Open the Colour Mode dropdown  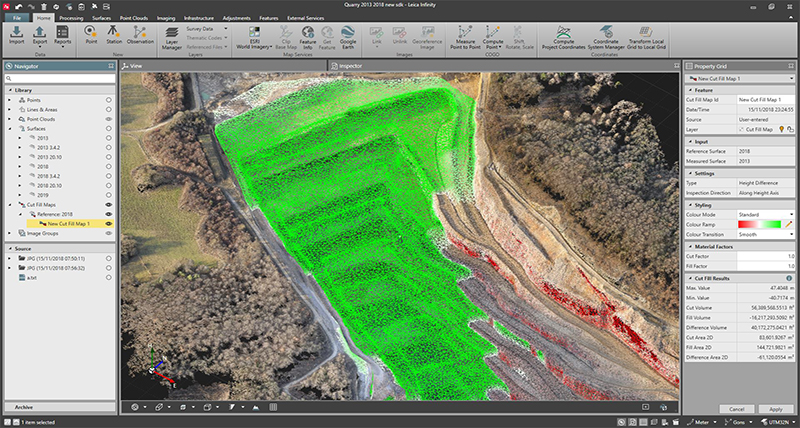tap(790, 214)
